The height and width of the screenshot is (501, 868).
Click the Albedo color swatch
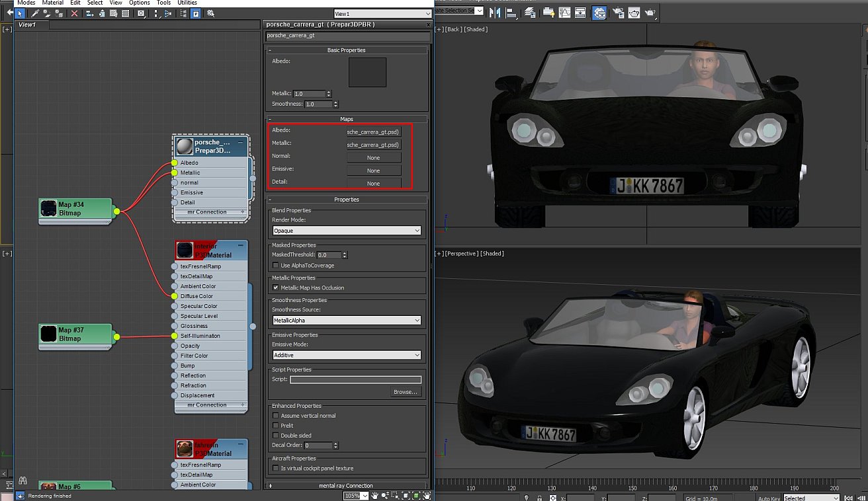367,73
